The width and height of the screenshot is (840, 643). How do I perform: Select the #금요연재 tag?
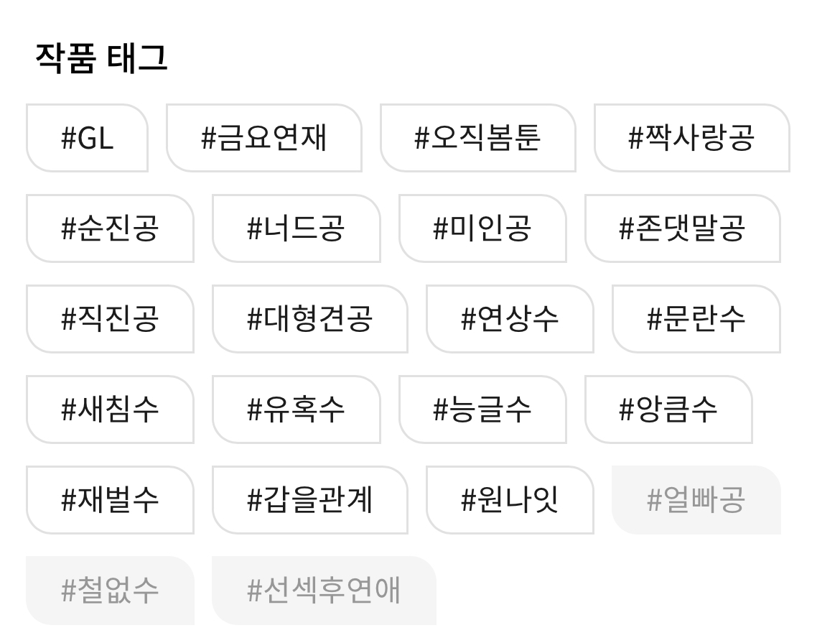coord(263,138)
